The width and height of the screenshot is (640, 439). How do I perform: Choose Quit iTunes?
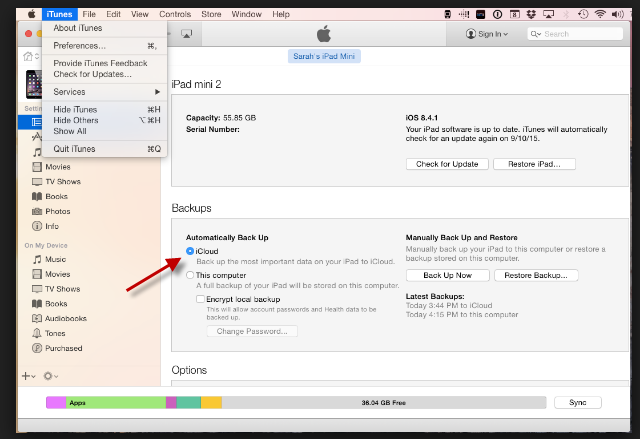click(105, 149)
